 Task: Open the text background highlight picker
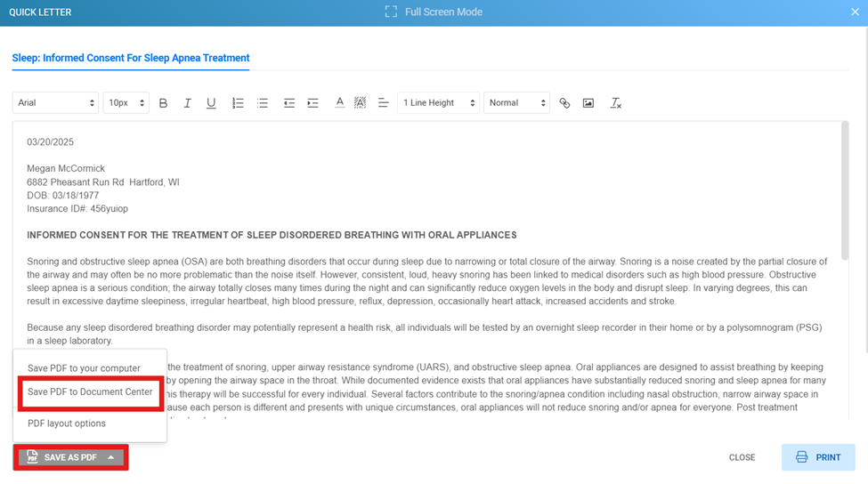click(x=361, y=103)
